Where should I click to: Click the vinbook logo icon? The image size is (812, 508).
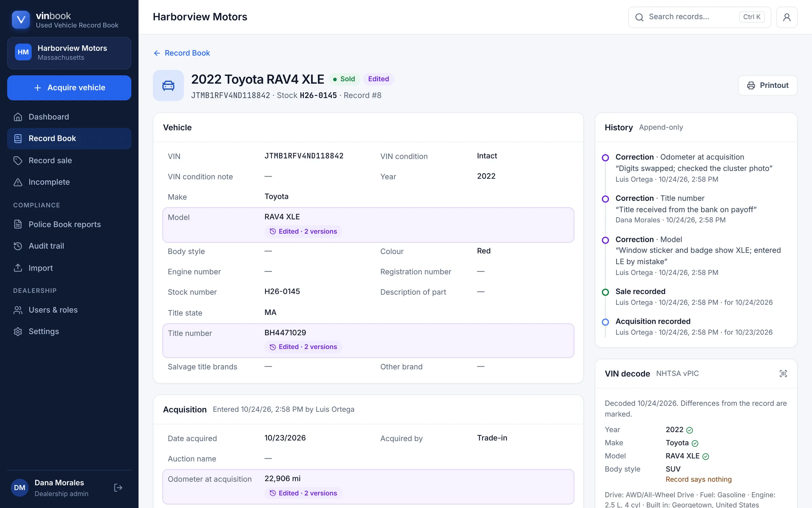pos(21,20)
